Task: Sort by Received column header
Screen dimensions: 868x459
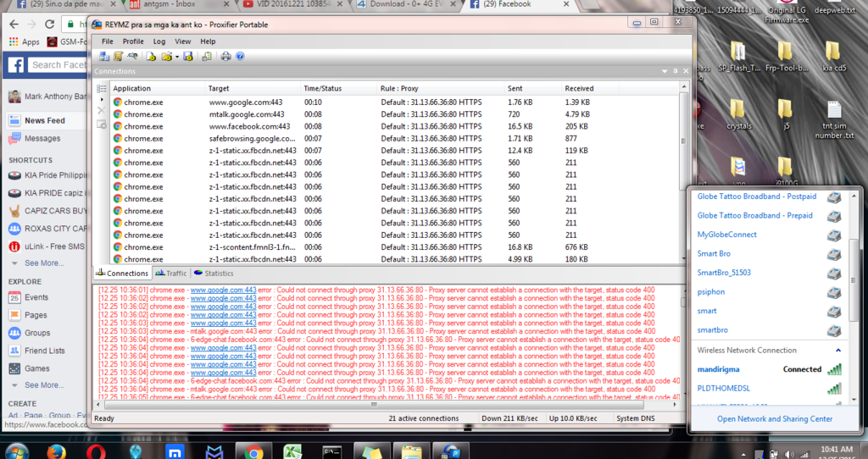Action: click(590, 88)
